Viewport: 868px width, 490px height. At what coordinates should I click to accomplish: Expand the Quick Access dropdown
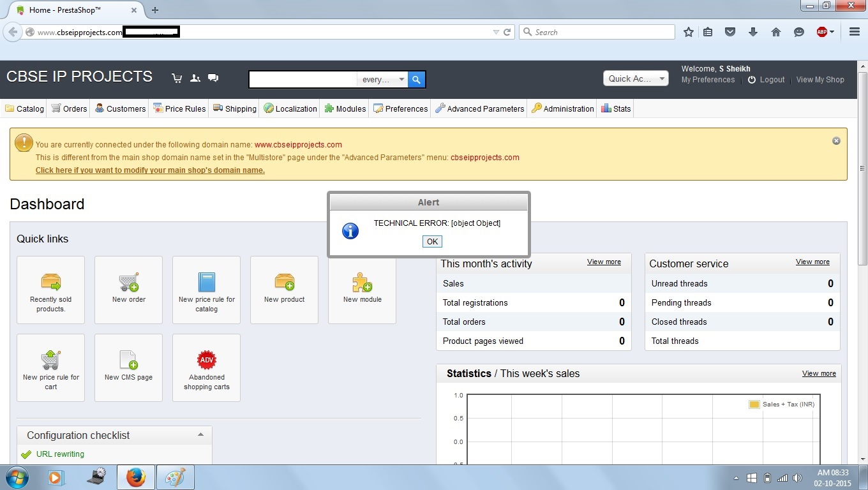point(635,78)
